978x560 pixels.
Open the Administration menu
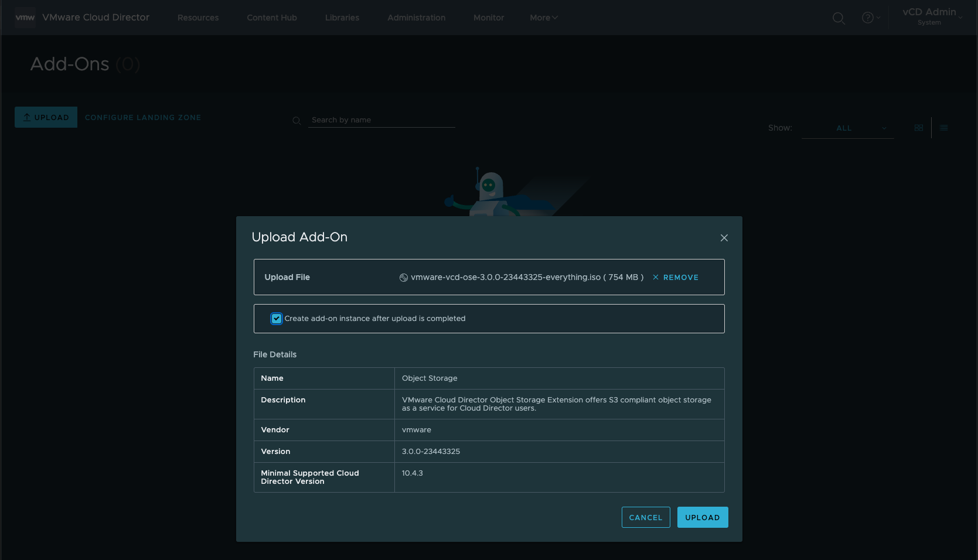point(416,18)
